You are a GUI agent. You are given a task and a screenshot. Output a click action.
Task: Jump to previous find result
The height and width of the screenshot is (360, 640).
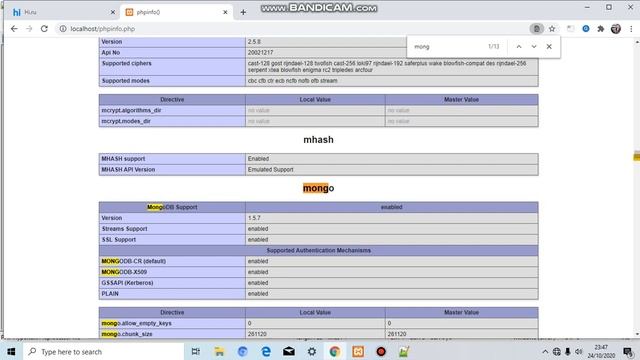pyautogui.click(x=519, y=47)
